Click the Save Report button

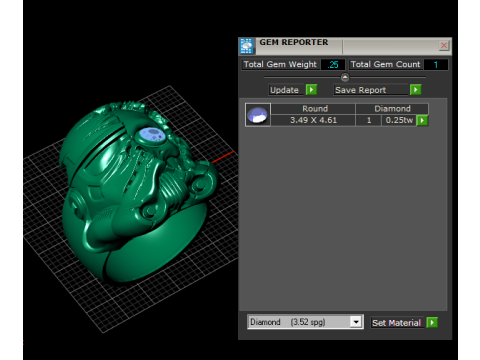click(371, 90)
